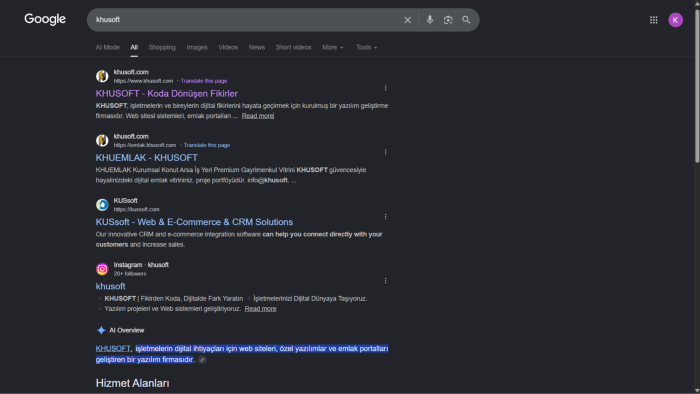
Task: Open options for KHUEMLAK - KHUSOFT result
Action: [385, 153]
